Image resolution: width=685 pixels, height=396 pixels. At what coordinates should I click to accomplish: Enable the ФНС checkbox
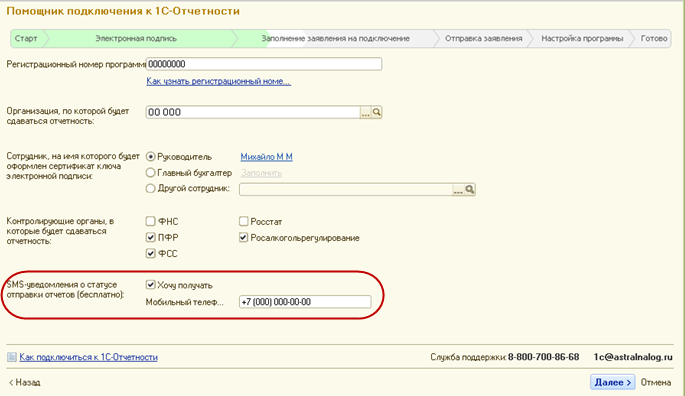point(151,221)
